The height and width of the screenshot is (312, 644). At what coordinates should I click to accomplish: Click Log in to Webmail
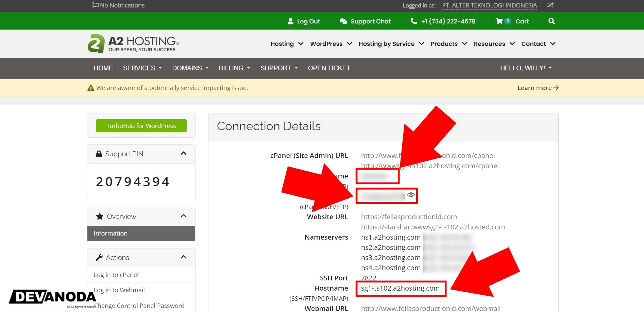(119, 290)
